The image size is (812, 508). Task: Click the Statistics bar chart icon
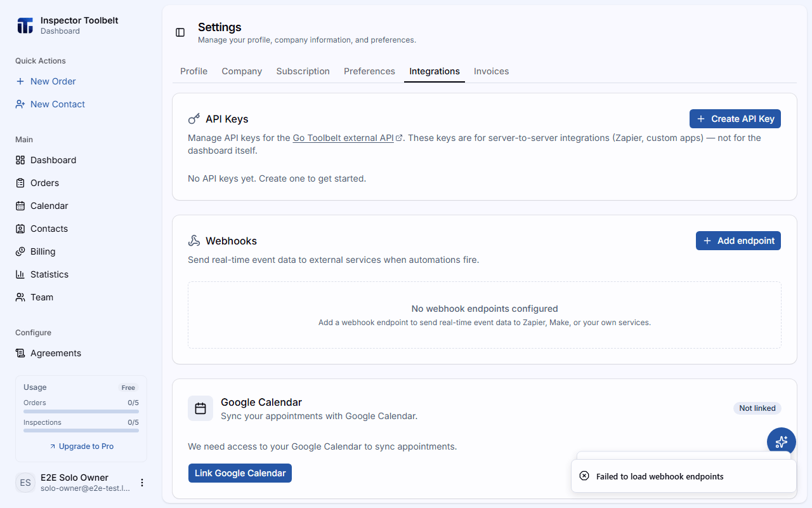pyautogui.click(x=20, y=274)
